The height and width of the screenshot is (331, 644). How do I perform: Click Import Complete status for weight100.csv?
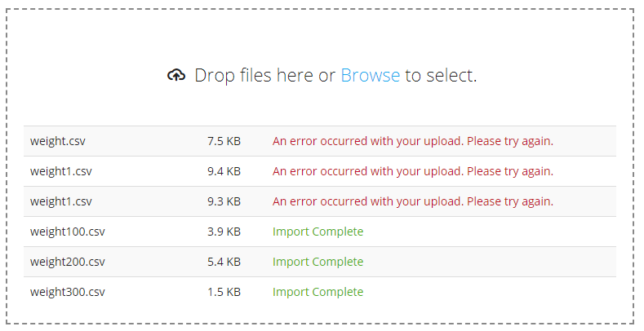pyautogui.click(x=318, y=232)
